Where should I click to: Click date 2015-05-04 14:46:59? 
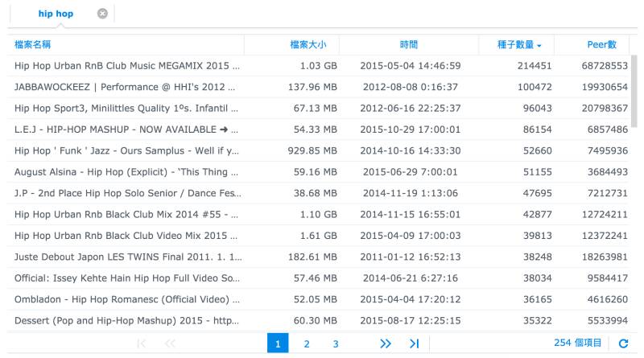click(411, 66)
